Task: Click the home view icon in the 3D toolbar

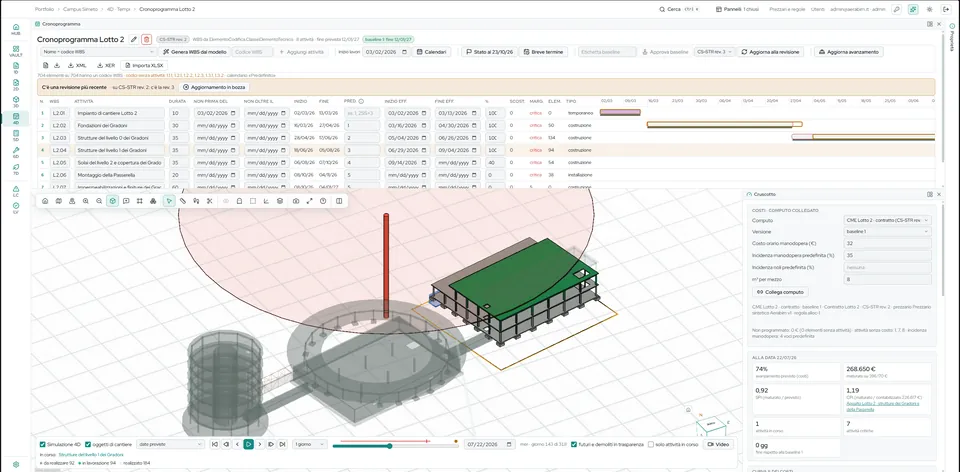Action: pos(45,201)
